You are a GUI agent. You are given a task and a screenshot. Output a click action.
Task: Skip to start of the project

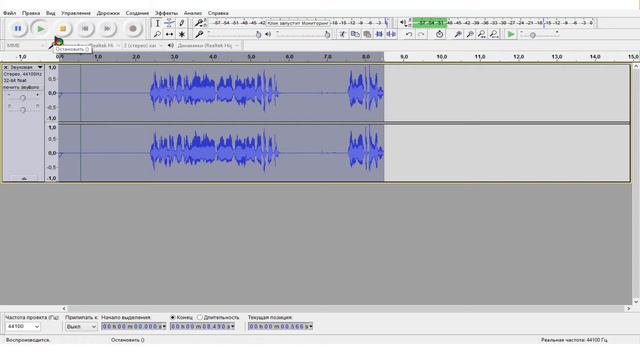point(85,29)
